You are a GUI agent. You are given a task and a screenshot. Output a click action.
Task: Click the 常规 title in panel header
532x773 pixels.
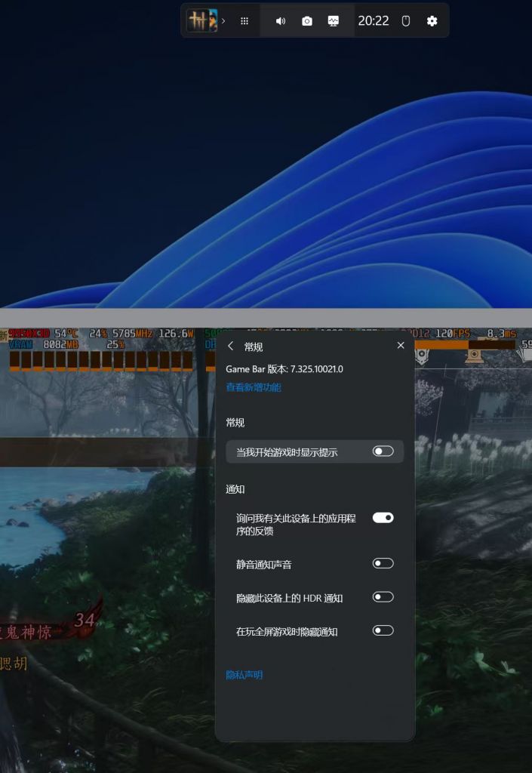pos(254,346)
